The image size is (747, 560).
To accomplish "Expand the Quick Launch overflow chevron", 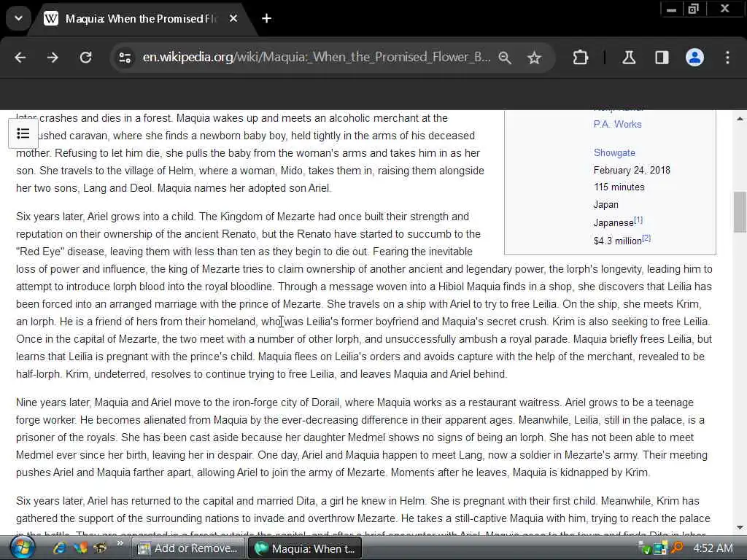I will [x=120, y=543].
